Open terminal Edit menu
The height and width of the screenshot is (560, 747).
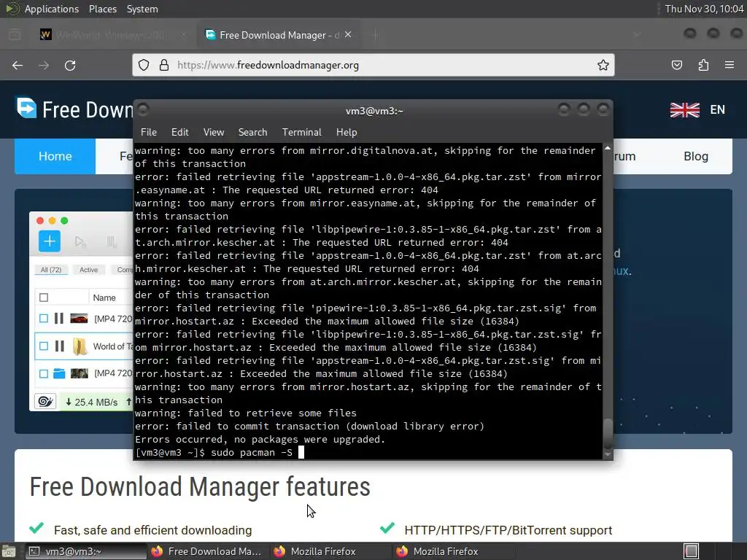click(x=179, y=133)
